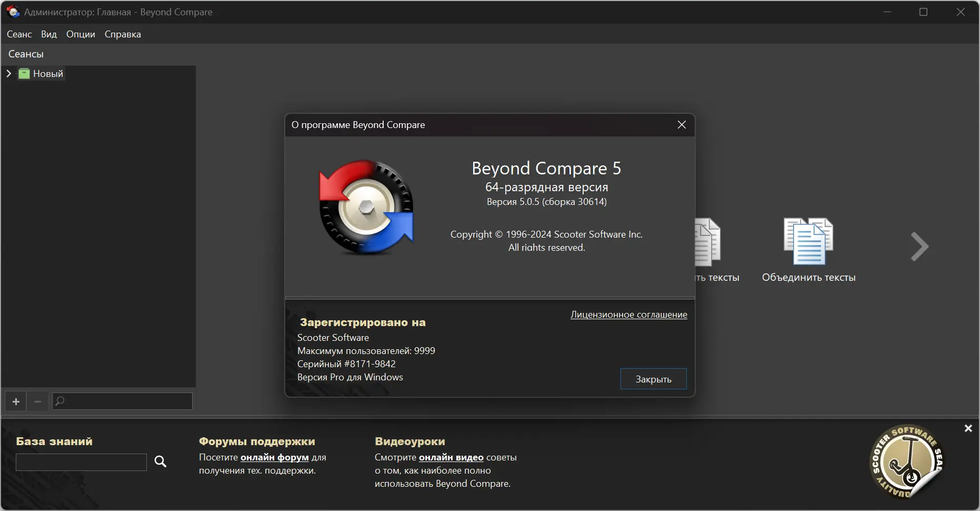Remove a session with the minus icon

(x=37, y=401)
